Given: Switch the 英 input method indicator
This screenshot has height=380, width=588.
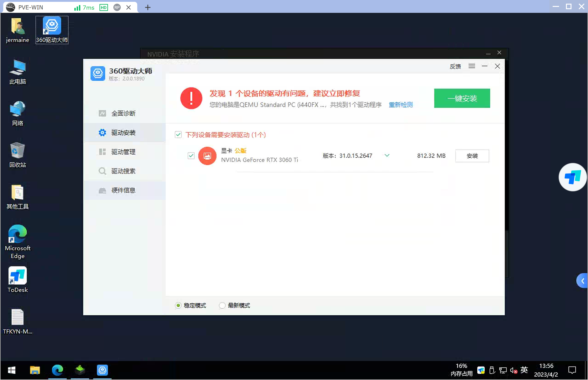Looking at the screenshot, I should pyautogui.click(x=524, y=370).
